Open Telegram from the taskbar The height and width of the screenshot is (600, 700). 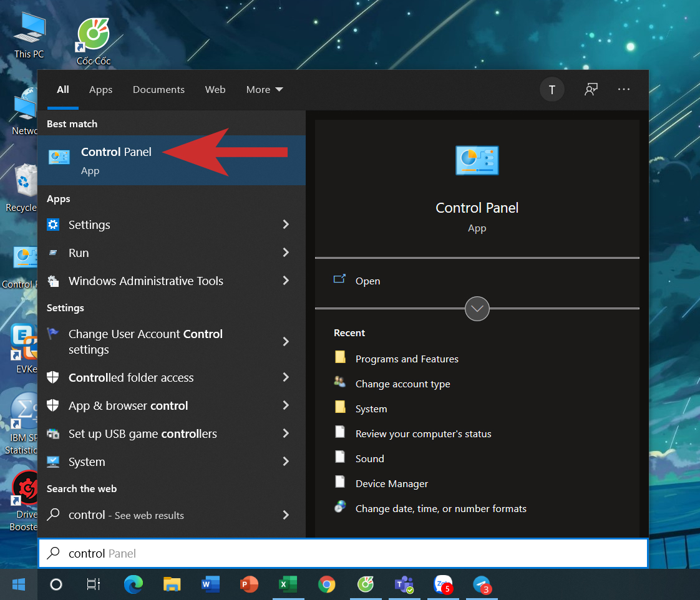[482, 584]
